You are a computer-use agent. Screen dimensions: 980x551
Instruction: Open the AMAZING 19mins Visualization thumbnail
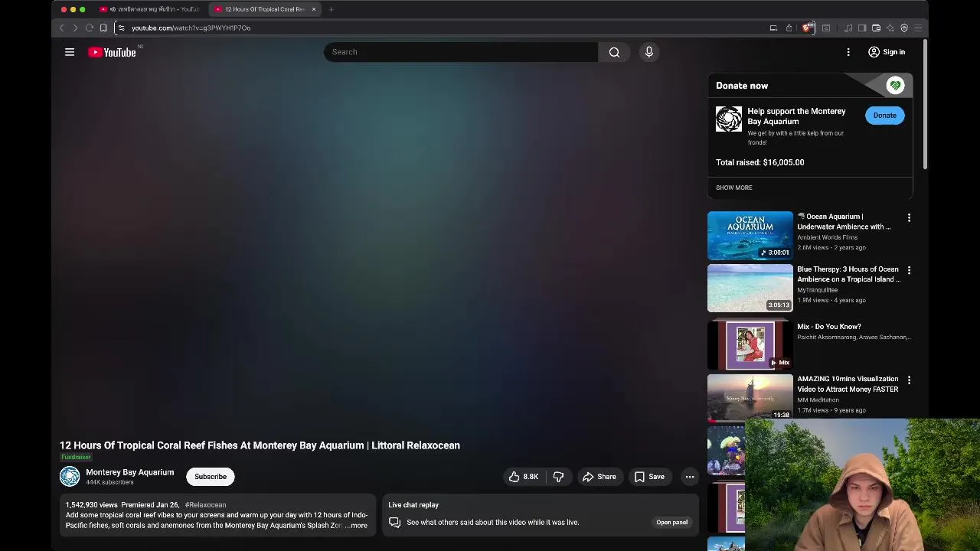click(750, 397)
